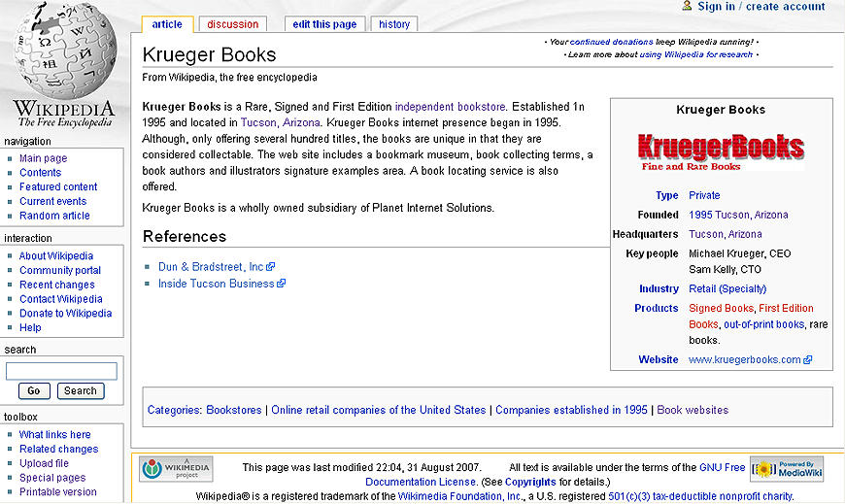Click Michael Krueger, CEO text in infobox

coord(739,253)
